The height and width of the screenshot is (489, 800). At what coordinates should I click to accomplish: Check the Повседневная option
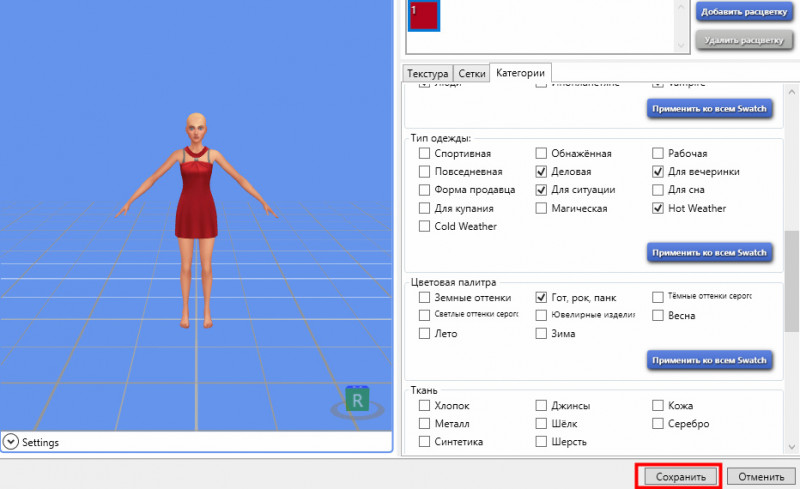coord(424,172)
